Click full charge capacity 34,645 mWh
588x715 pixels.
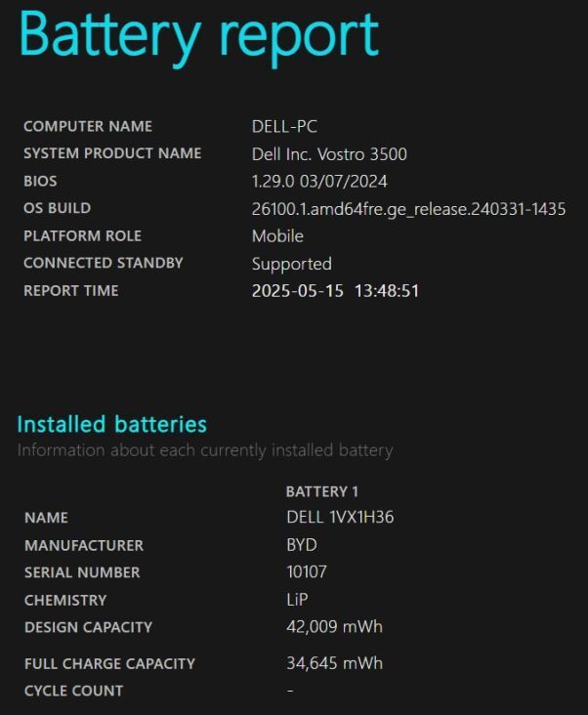[334, 663]
